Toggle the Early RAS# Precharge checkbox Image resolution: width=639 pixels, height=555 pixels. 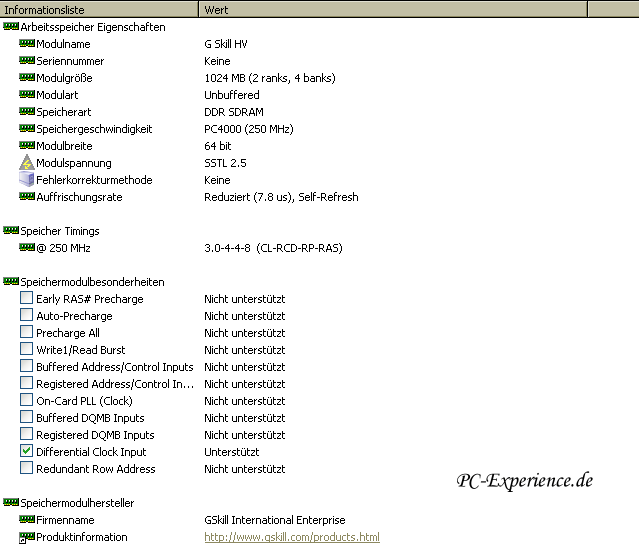26,298
